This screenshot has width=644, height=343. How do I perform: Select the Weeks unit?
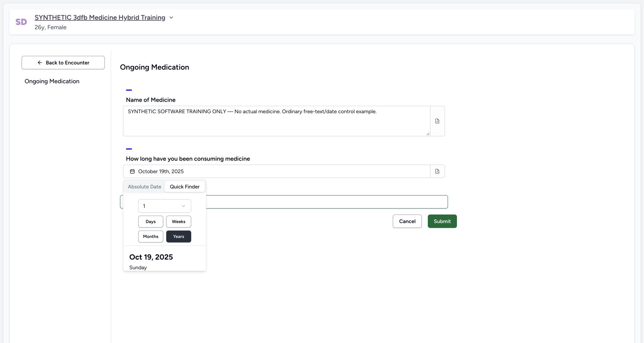[x=179, y=222]
